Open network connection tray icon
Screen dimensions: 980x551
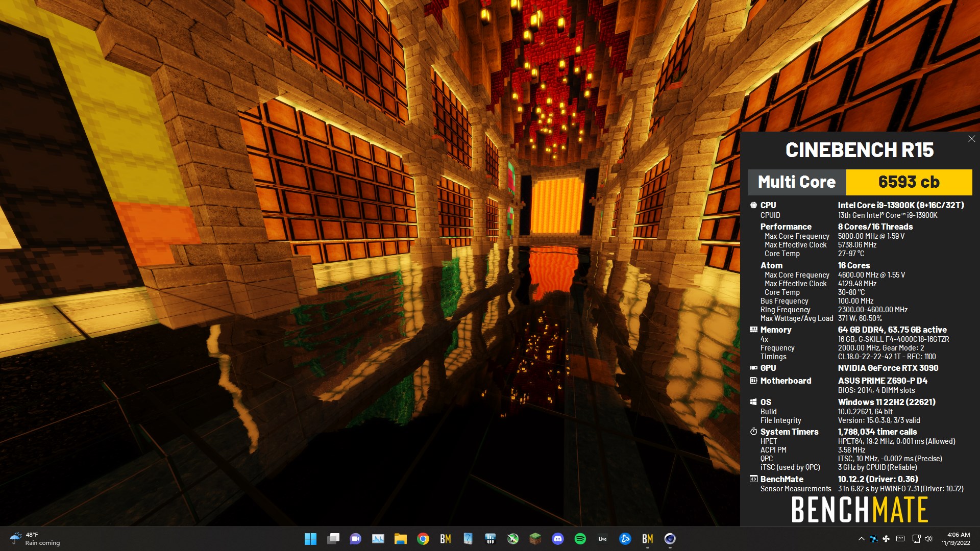coord(916,539)
